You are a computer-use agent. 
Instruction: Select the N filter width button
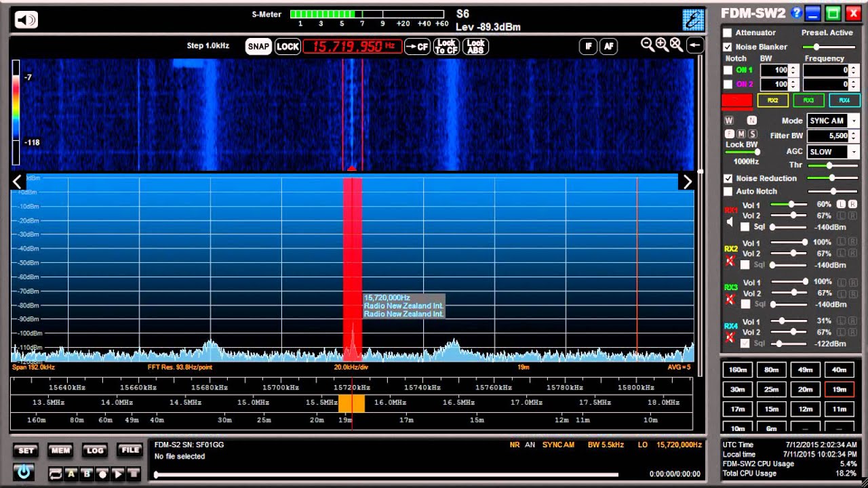point(751,120)
